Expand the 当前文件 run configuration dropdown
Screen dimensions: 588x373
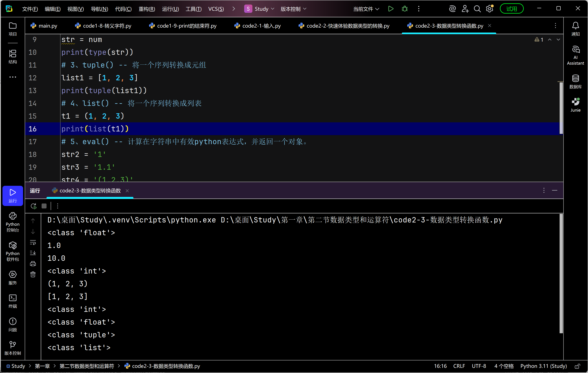[366, 9]
